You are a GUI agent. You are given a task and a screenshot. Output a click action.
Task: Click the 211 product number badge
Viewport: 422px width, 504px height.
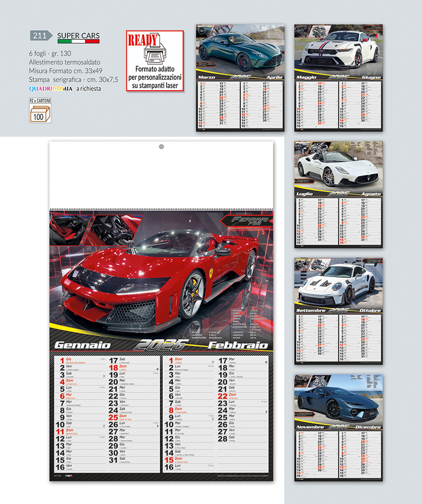[40, 35]
